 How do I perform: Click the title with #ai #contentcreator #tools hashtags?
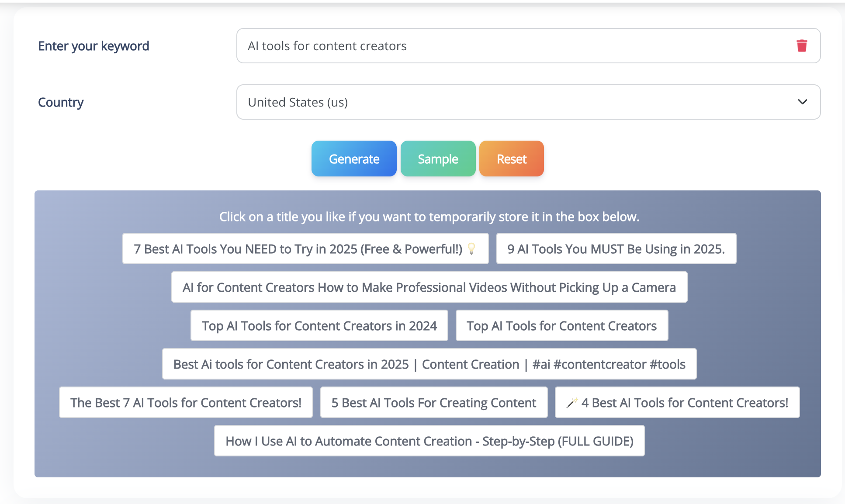pyautogui.click(x=429, y=364)
